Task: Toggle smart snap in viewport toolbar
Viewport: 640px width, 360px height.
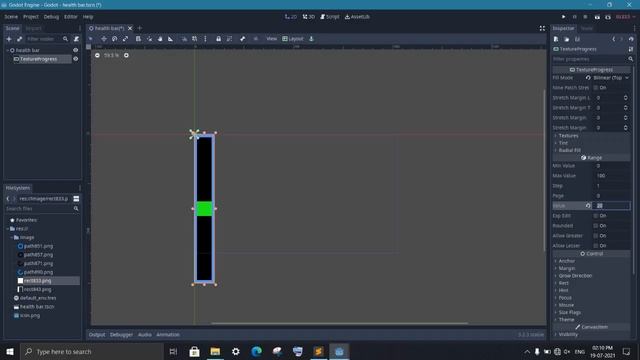Action: point(184,39)
